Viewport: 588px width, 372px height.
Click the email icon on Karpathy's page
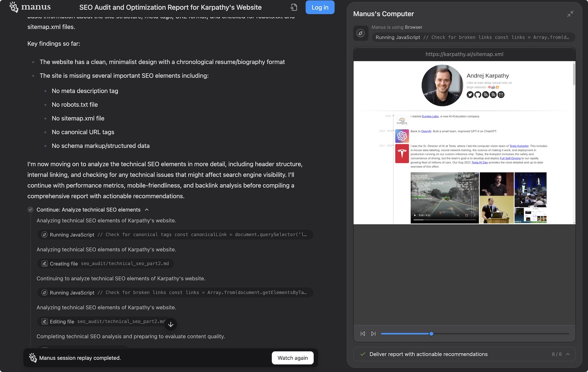pyautogui.click(x=501, y=95)
